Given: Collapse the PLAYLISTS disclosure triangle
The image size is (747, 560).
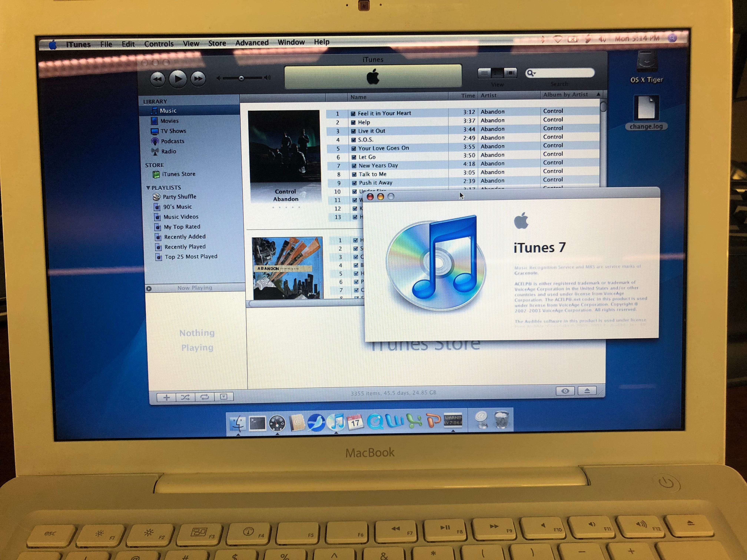Looking at the screenshot, I should click(x=148, y=188).
